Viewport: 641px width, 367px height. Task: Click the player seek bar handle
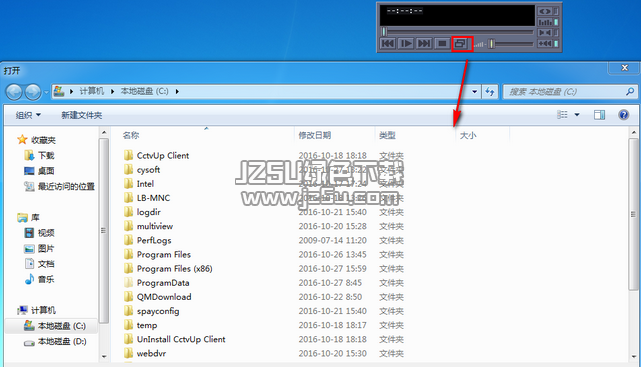tap(384, 31)
